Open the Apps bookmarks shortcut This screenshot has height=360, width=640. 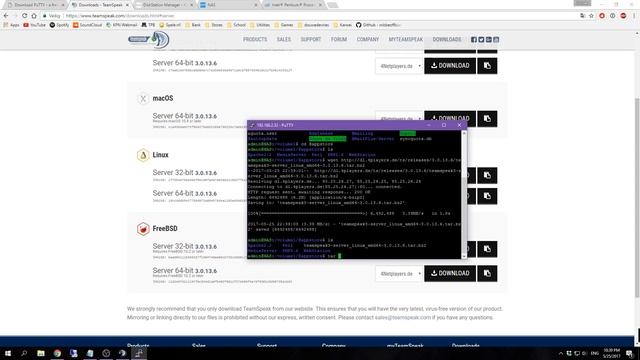coord(11,25)
